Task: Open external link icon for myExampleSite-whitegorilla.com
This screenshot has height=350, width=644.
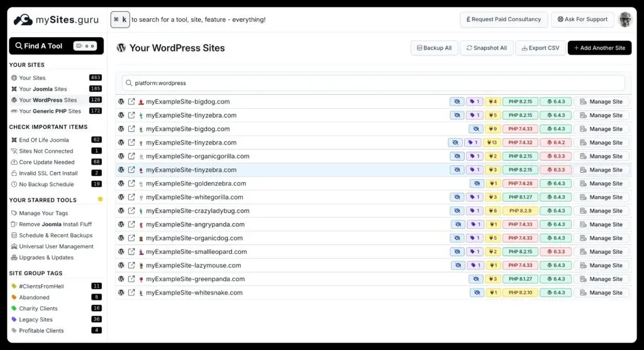Action: click(131, 197)
